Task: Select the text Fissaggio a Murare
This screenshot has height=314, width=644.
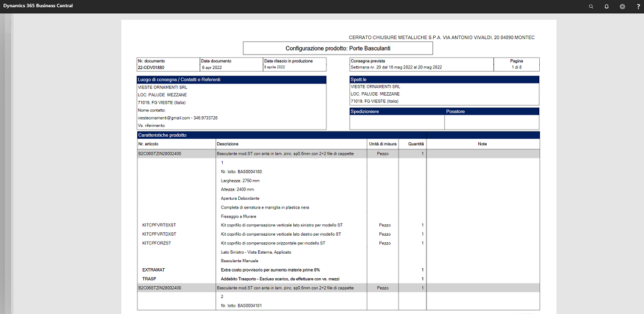Action: click(239, 216)
